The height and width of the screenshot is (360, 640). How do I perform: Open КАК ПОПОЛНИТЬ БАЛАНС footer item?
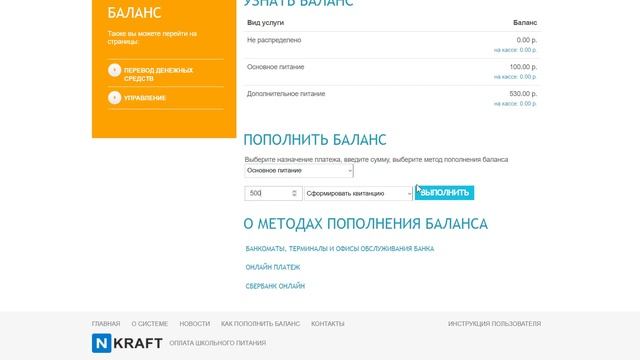(x=260, y=324)
